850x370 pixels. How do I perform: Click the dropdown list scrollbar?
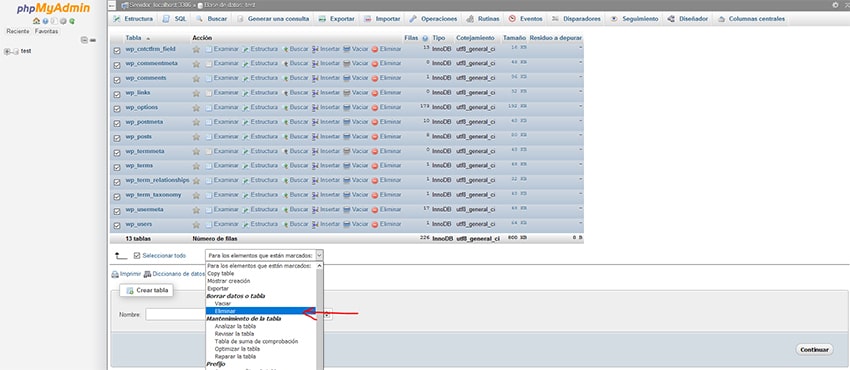(x=319, y=316)
